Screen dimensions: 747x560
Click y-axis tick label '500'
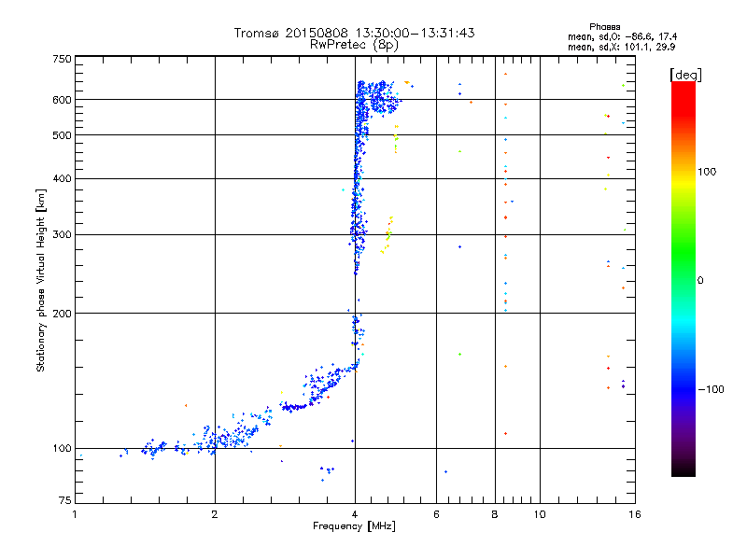63,135
